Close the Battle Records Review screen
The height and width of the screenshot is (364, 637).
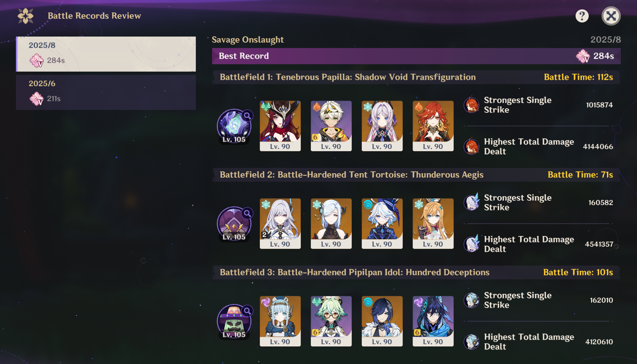coord(611,16)
